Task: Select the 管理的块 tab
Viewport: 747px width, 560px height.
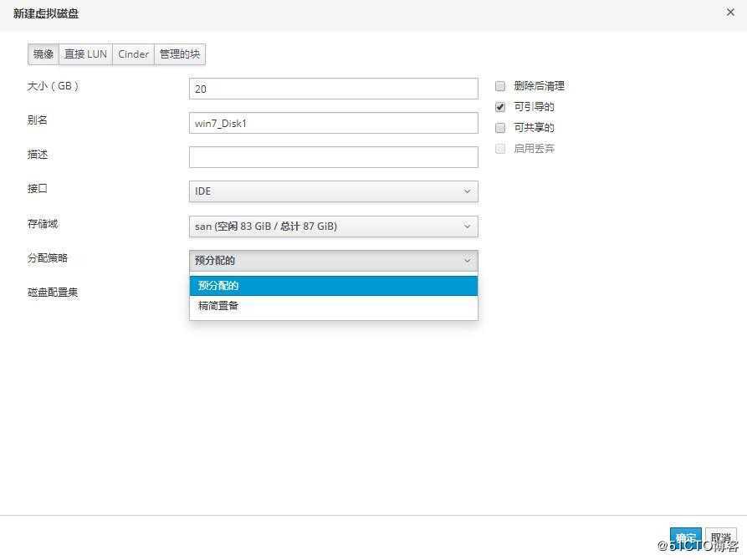Action: point(180,54)
